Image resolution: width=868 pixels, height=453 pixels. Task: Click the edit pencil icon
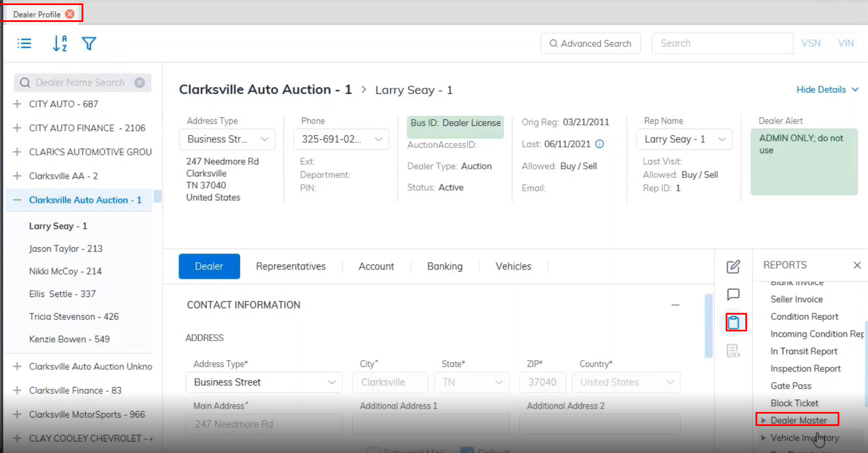[733, 267]
